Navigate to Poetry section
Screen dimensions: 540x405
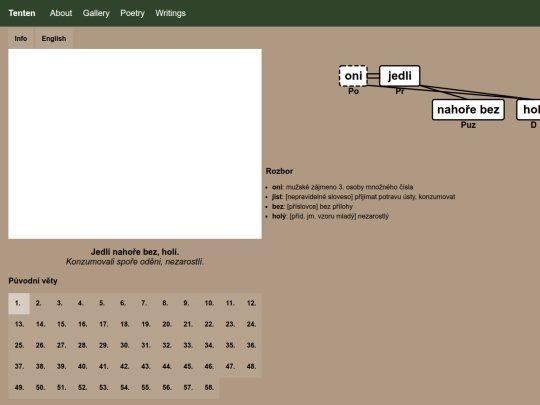click(x=132, y=13)
